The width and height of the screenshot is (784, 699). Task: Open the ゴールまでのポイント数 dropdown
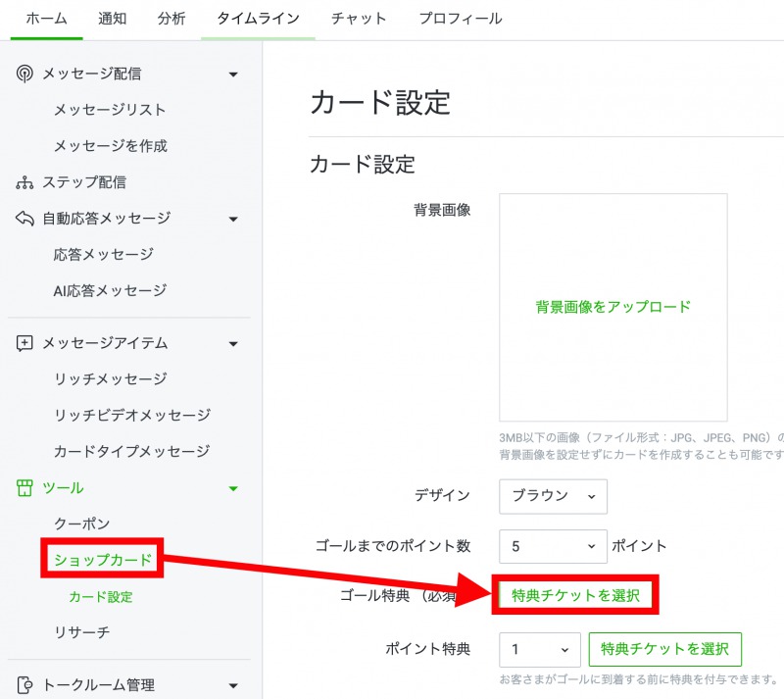click(x=553, y=546)
